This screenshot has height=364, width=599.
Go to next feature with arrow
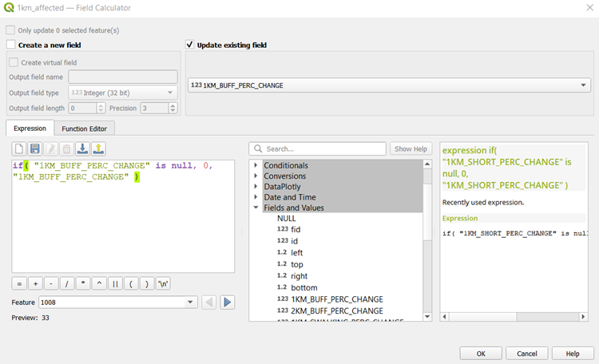click(x=228, y=302)
